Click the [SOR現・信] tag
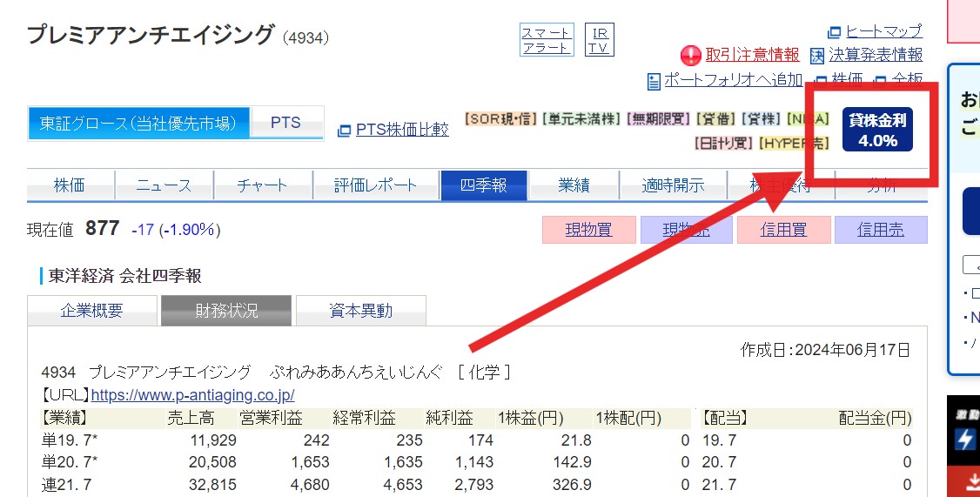 [x=501, y=118]
